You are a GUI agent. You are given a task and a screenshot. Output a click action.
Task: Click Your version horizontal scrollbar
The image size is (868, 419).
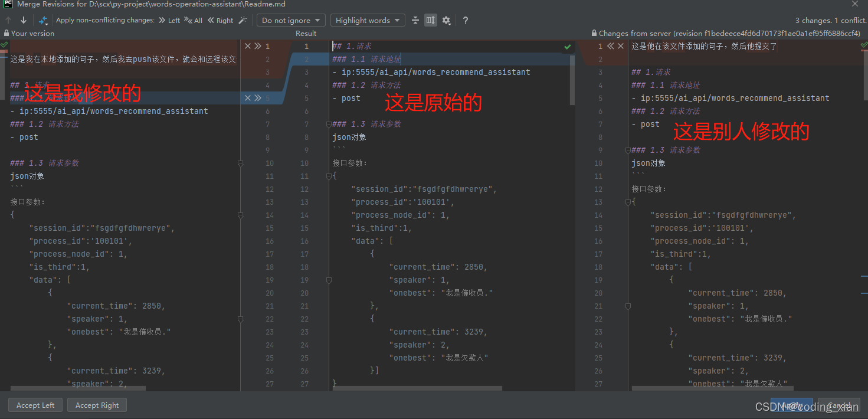(x=78, y=388)
